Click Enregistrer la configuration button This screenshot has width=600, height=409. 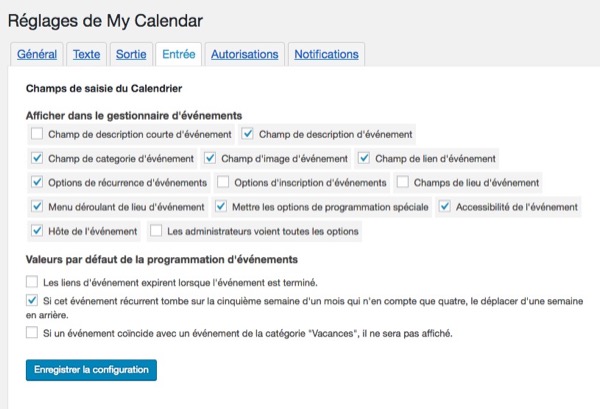click(x=91, y=370)
